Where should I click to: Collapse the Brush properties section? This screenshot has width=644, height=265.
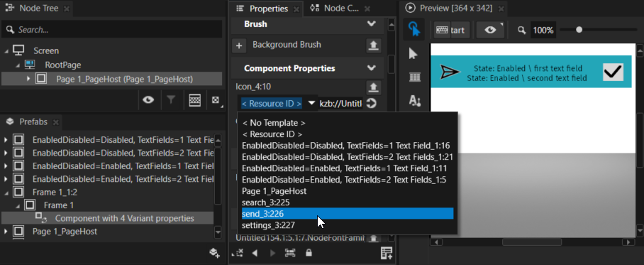[371, 24]
